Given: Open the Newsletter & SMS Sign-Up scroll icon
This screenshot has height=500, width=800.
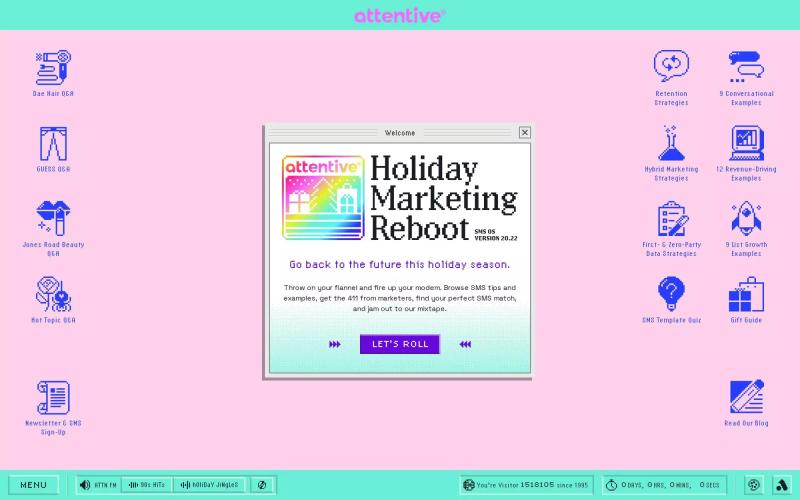Looking at the screenshot, I should pos(53,397).
